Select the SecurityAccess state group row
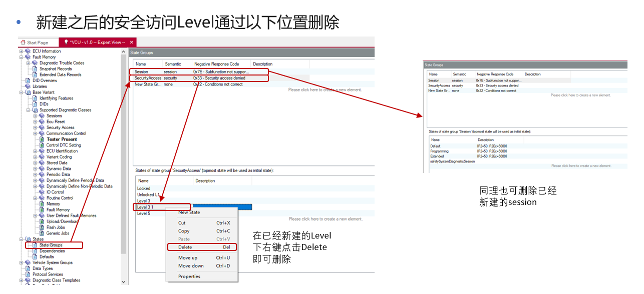 click(x=148, y=78)
